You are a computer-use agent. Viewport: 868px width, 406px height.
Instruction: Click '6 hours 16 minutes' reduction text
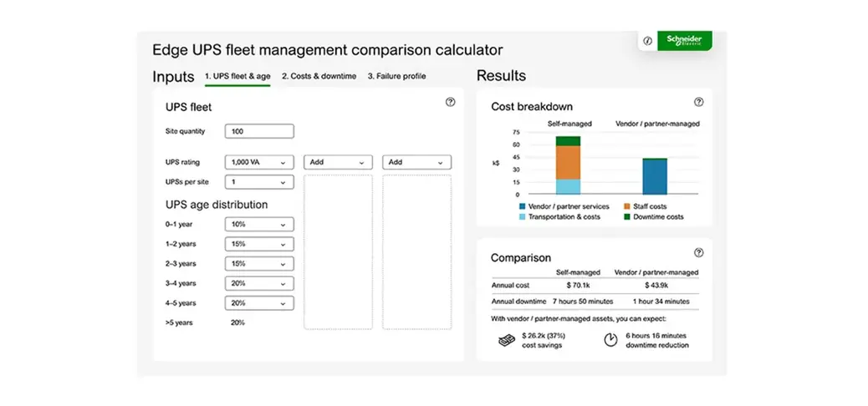656,336
